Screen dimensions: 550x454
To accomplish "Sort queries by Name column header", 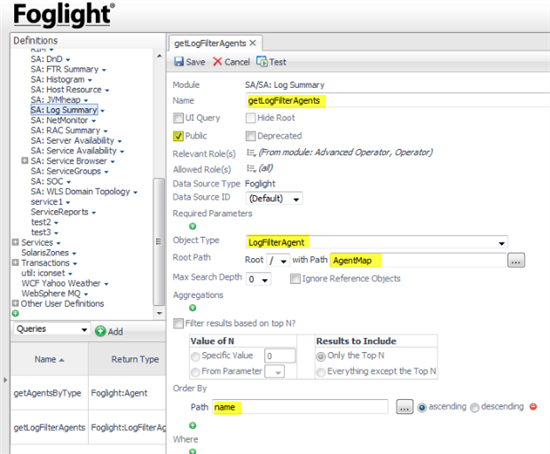I will point(49,359).
